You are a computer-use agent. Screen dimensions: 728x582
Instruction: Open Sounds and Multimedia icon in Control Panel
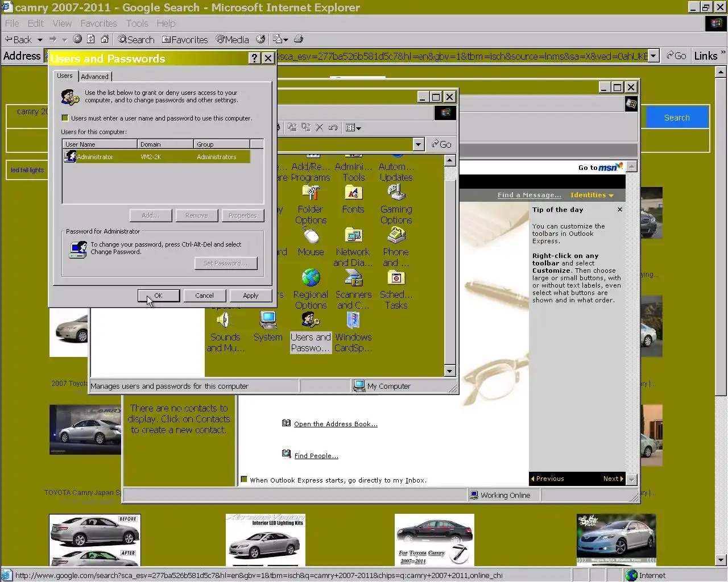click(x=225, y=332)
